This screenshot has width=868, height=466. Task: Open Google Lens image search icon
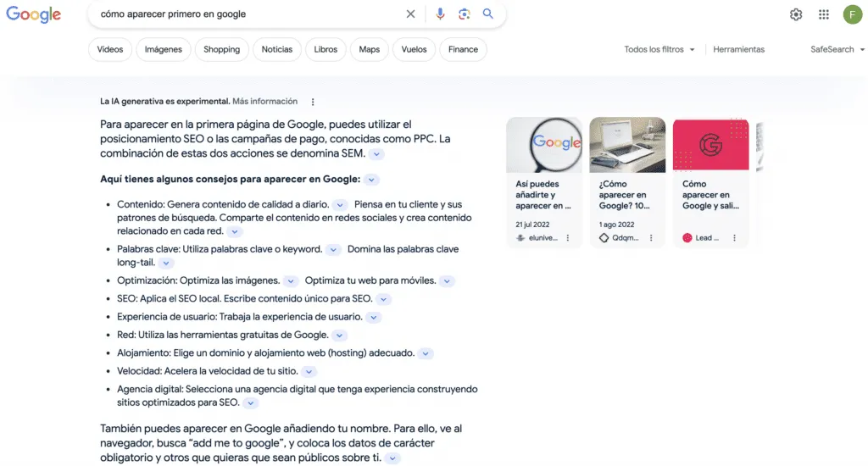tap(464, 14)
